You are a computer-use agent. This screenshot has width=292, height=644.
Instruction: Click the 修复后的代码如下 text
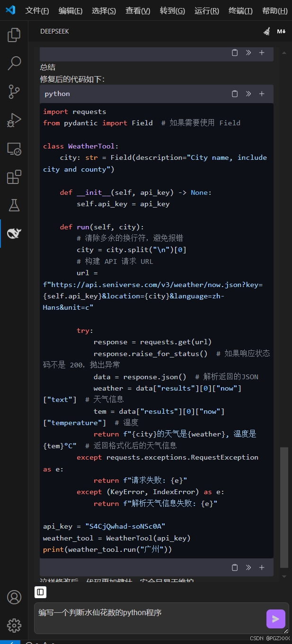coord(72,79)
